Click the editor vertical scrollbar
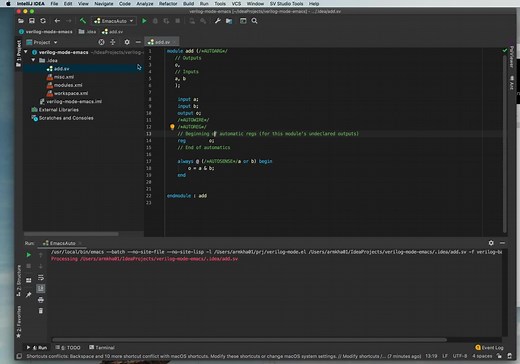 pyautogui.click(x=505, y=143)
